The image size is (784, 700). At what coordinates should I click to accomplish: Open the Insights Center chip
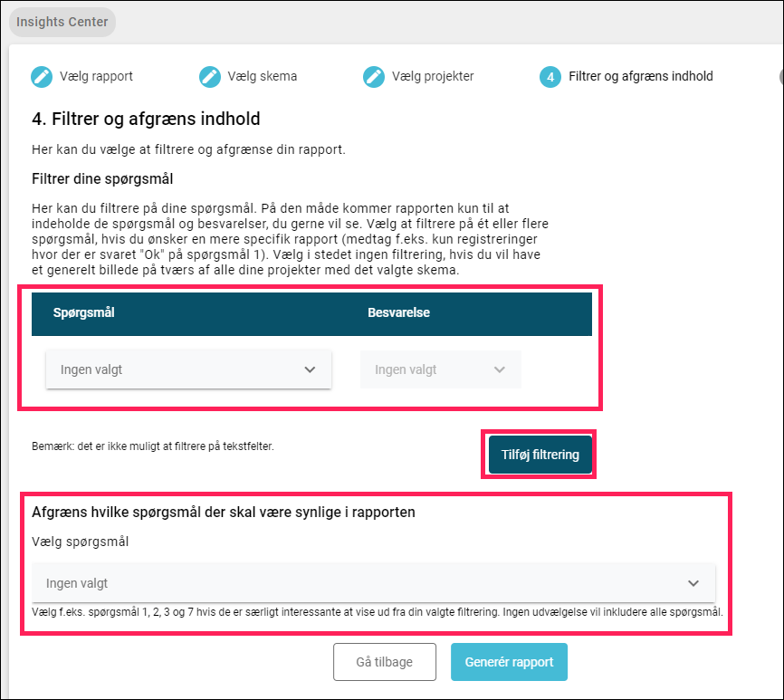(62, 22)
